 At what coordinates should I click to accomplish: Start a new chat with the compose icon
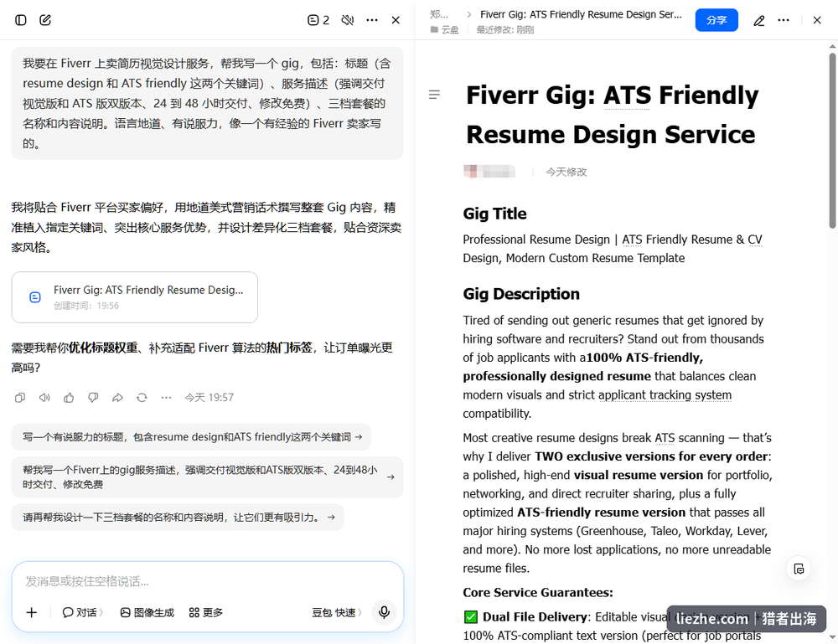pos(45,20)
